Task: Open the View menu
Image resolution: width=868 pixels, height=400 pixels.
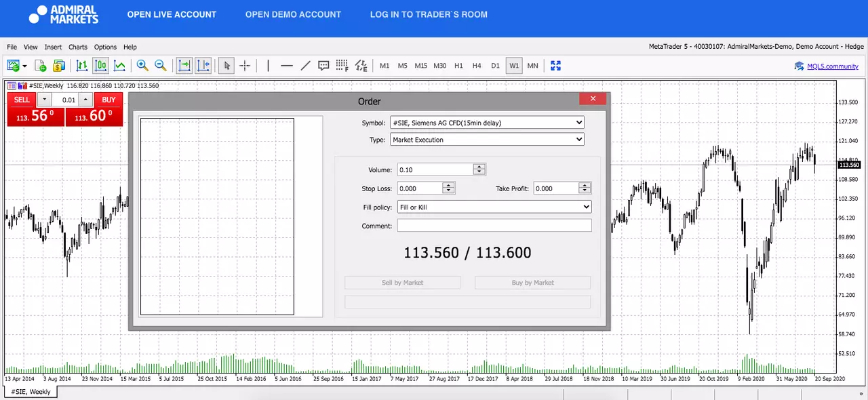Action: (31, 47)
